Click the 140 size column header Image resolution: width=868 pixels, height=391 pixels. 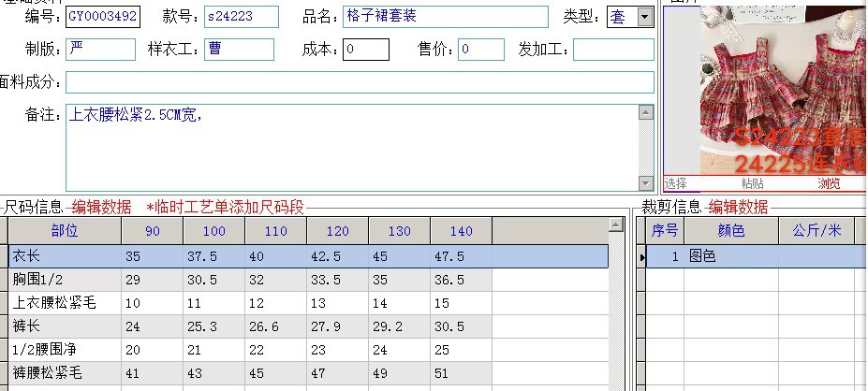461,231
